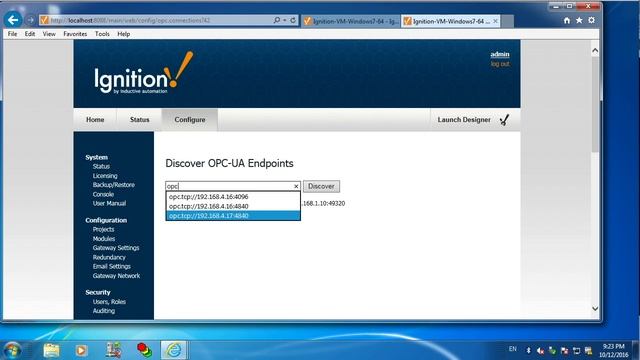Open Backup/Restore in sidebar
This screenshot has height=360, width=640.
tap(113, 185)
